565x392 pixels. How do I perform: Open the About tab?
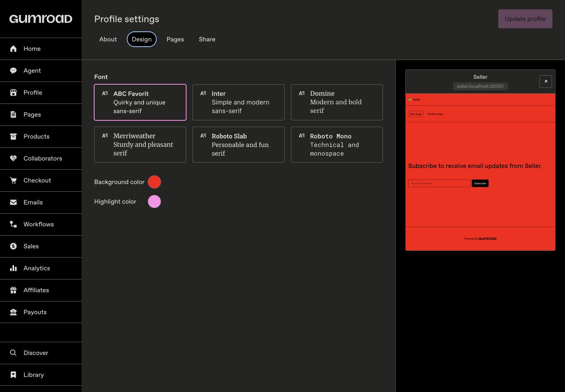[x=108, y=39]
